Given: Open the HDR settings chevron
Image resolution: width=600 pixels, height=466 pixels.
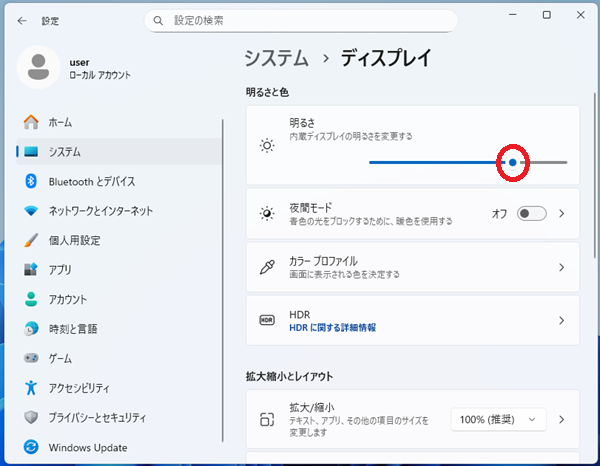Looking at the screenshot, I should (562, 320).
